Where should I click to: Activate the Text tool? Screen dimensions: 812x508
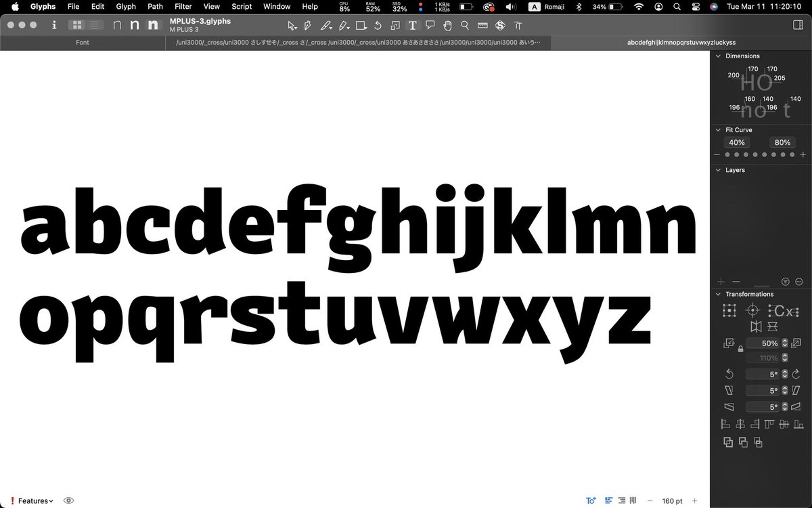pos(412,26)
